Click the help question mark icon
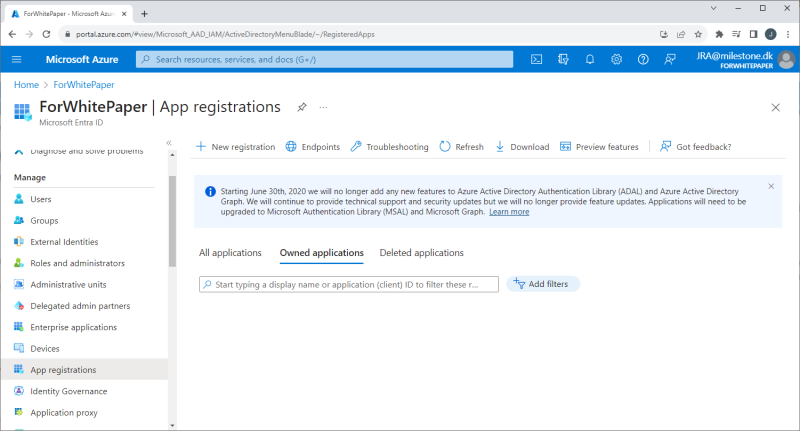 click(643, 59)
